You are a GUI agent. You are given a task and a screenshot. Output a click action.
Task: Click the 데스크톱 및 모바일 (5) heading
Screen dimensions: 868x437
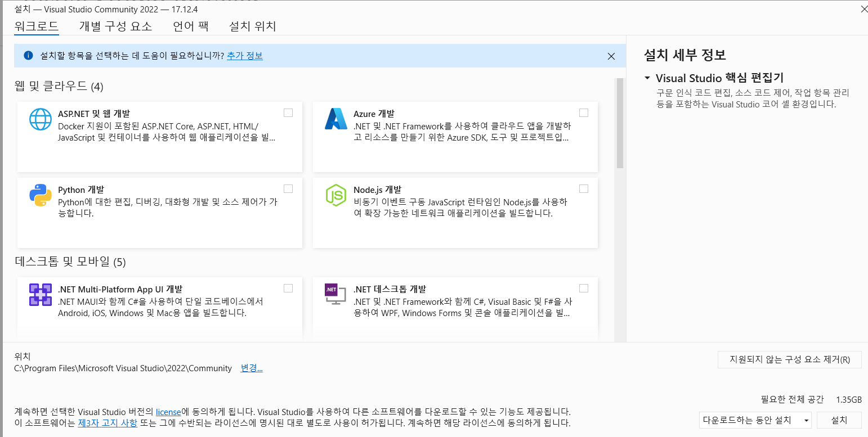coord(70,262)
